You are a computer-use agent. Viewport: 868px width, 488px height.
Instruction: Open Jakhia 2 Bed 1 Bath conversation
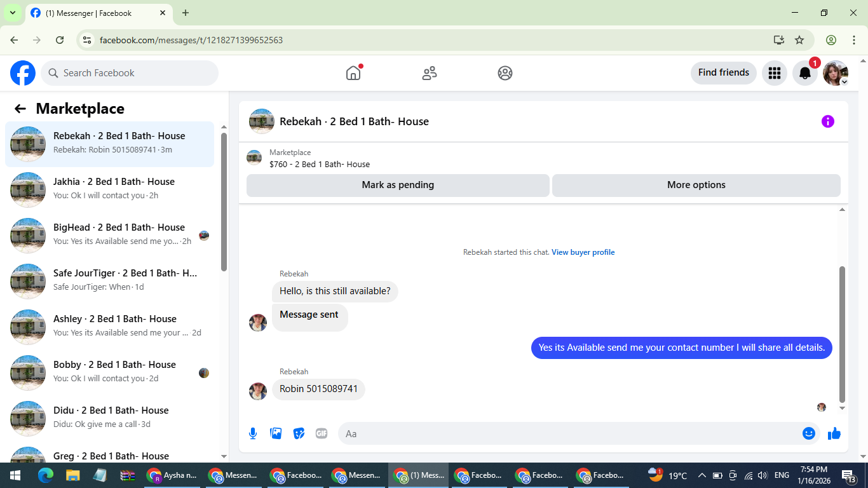[x=110, y=190]
